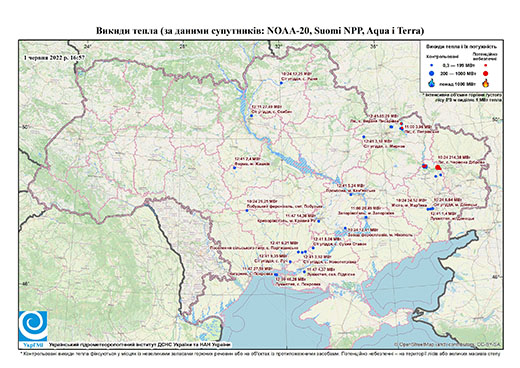Viewport: 520px width, 368px height.
Task: Open the OpenStreetMap contributors attribution
Action: [x=447, y=344]
